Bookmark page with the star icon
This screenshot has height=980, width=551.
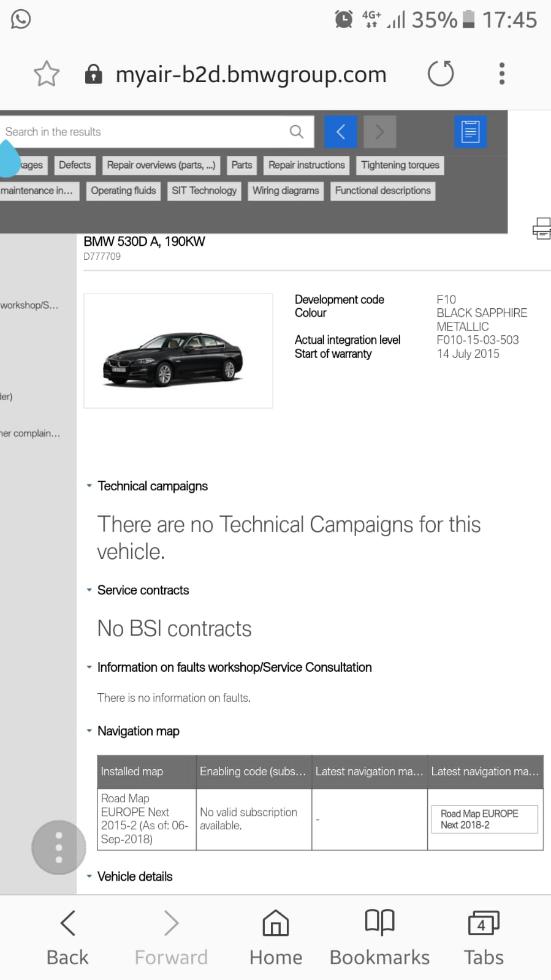tap(47, 74)
